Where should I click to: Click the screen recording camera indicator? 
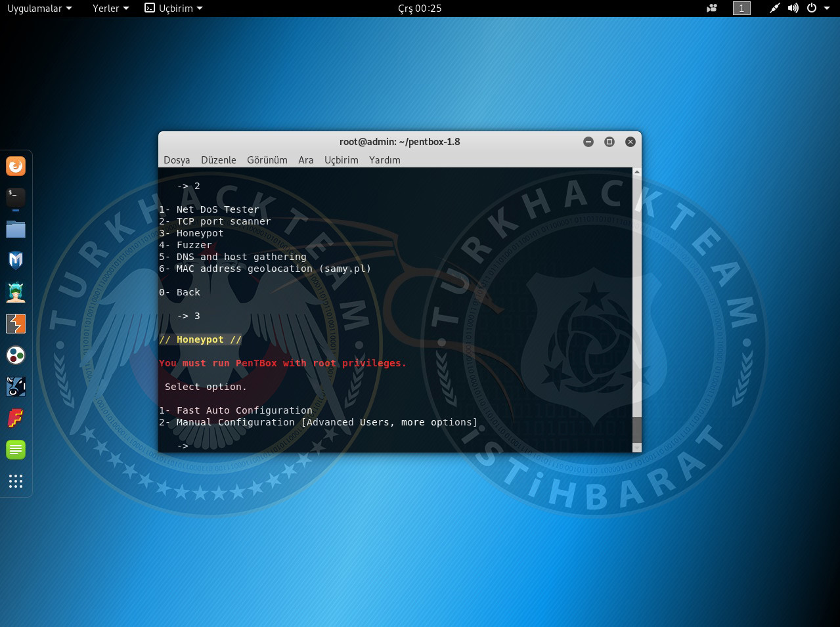[712, 9]
